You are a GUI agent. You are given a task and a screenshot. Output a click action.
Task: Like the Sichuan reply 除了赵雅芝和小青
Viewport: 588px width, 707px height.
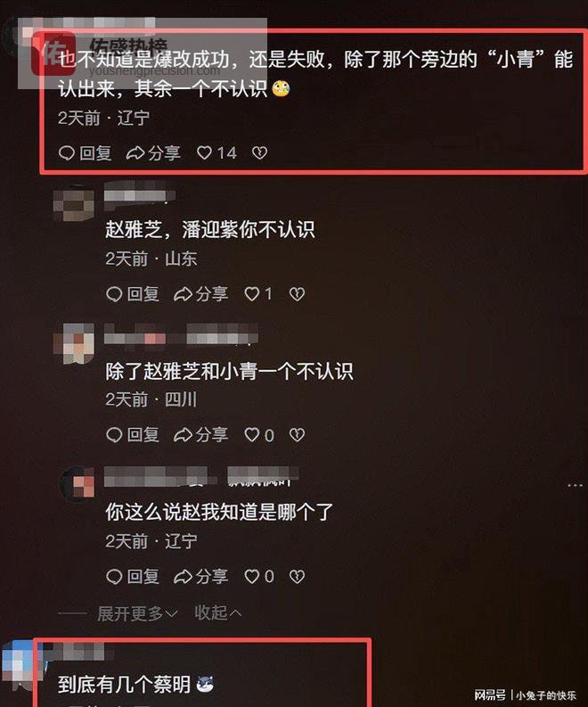click(x=259, y=435)
